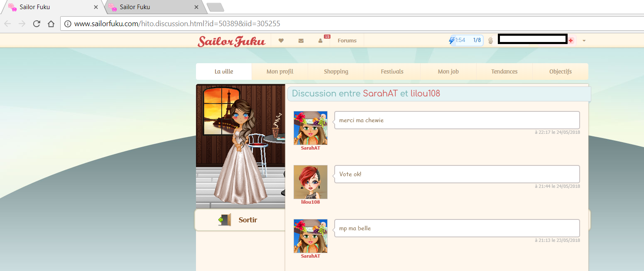The height and width of the screenshot is (271, 644).
Task: Click the dollar coin money icon
Action: click(490, 41)
